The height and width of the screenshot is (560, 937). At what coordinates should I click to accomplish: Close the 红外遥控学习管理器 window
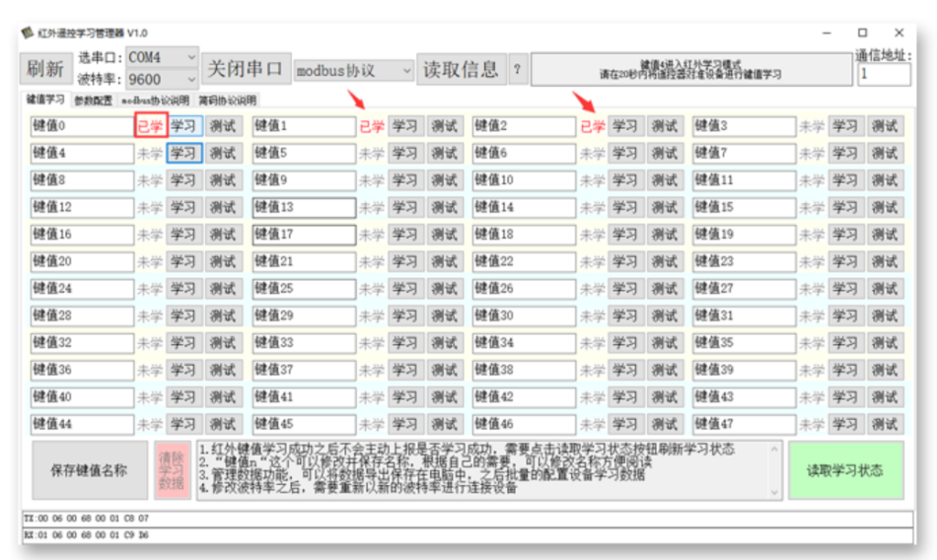pos(899,33)
